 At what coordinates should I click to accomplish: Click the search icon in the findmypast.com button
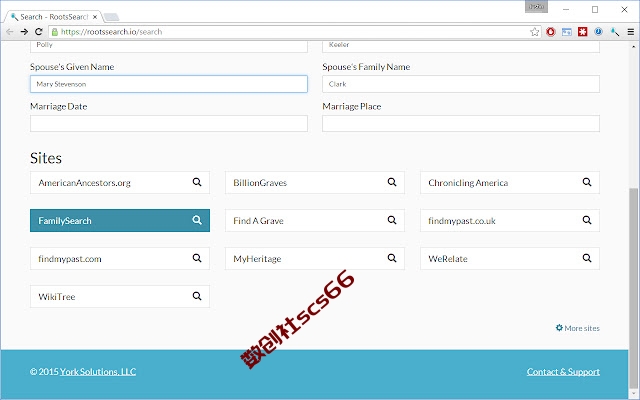(x=197, y=258)
